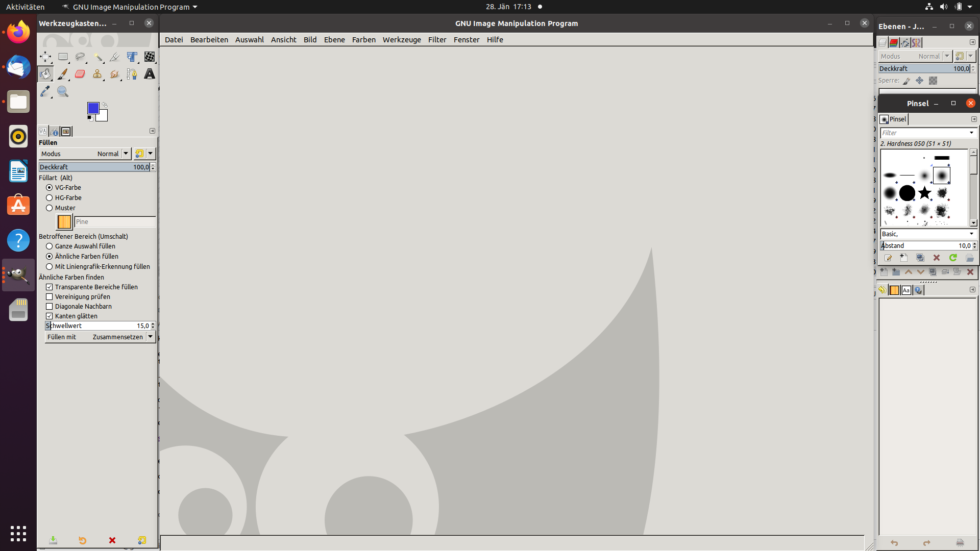Enable Vereinigung prüfen checkbox
This screenshot has height=551, width=980.
pyautogui.click(x=50, y=297)
